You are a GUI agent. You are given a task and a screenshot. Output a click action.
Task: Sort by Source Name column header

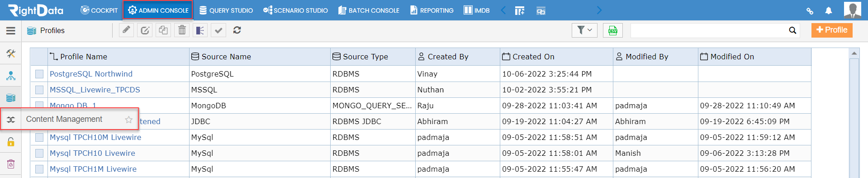coord(260,57)
